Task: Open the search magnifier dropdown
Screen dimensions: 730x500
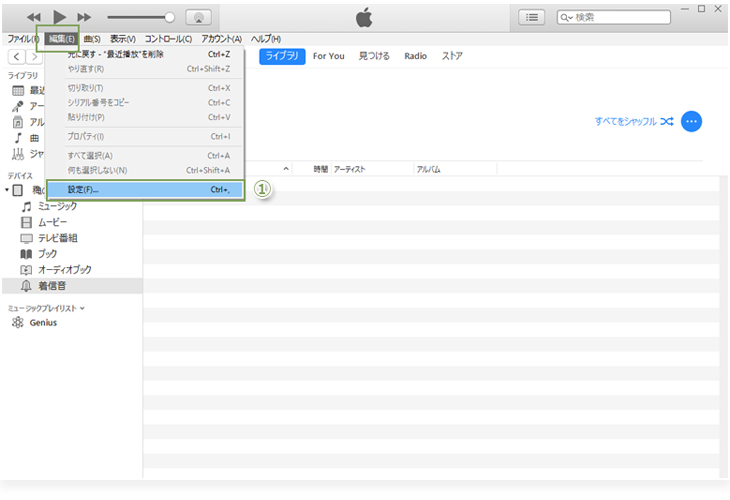Action: pyautogui.click(x=566, y=18)
